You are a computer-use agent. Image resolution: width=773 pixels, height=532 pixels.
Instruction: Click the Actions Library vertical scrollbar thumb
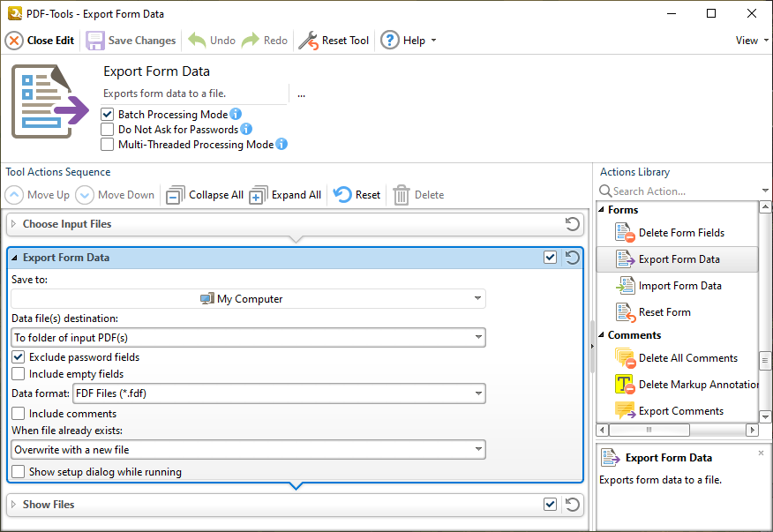(765, 361)
